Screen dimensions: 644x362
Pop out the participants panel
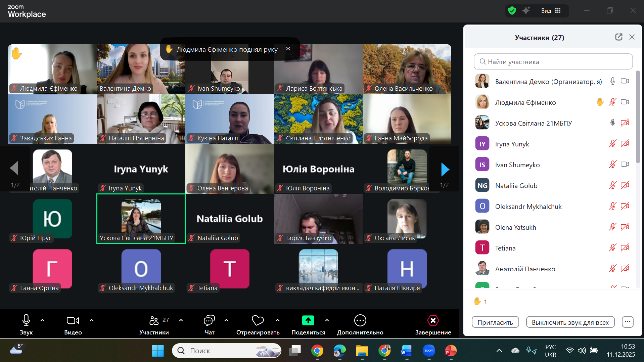click(618, 37)
